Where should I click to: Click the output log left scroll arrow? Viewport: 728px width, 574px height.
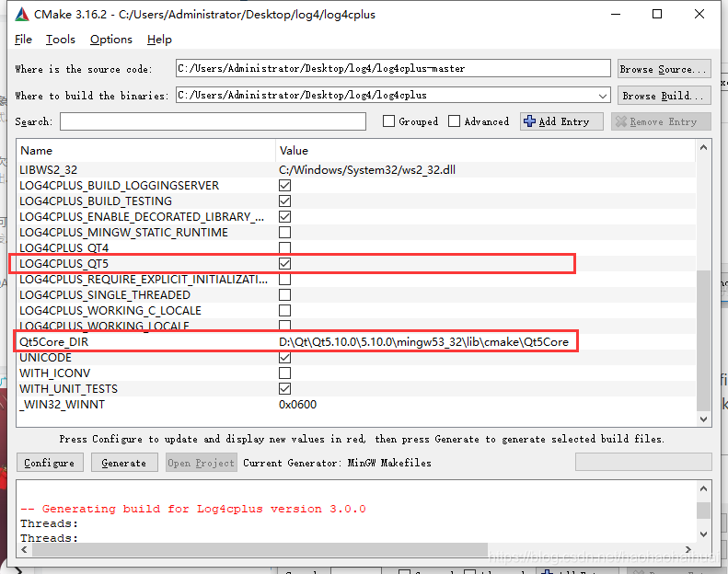point(24,549)
